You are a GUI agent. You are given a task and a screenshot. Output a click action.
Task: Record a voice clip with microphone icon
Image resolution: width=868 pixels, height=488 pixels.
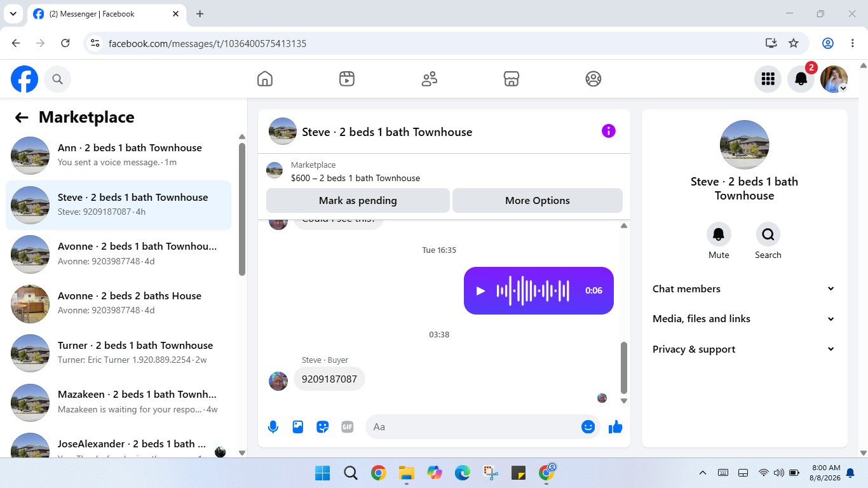(x=273, y=427)
